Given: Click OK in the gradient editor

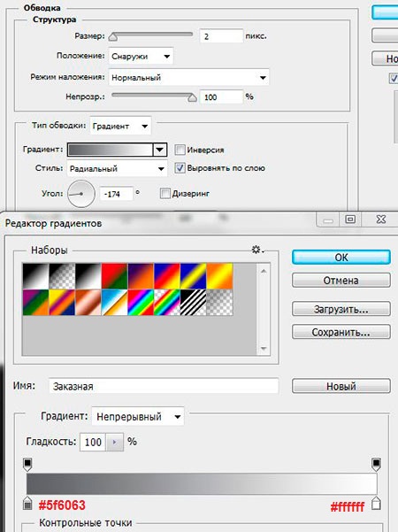Looking at the screenshot, I should [x=341, y=258].
